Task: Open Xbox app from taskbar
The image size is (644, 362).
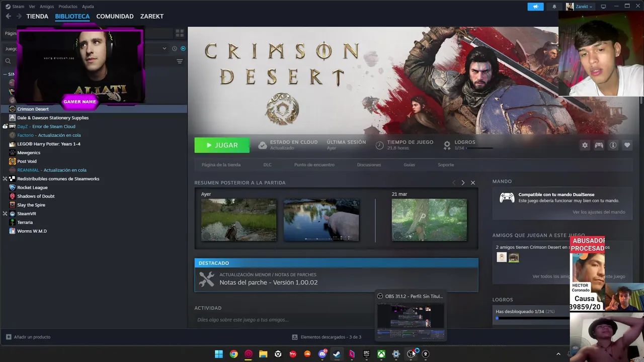Action: [x=381, y=354]
